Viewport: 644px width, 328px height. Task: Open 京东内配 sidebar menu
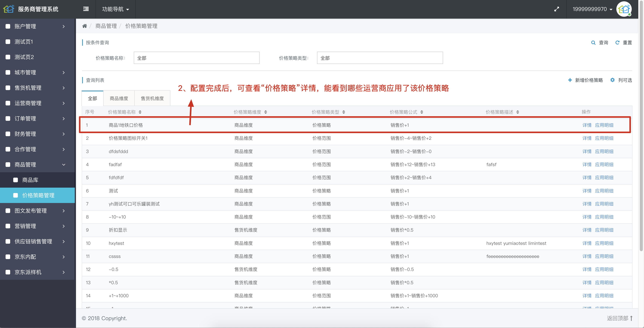click(x=37, y=257)
